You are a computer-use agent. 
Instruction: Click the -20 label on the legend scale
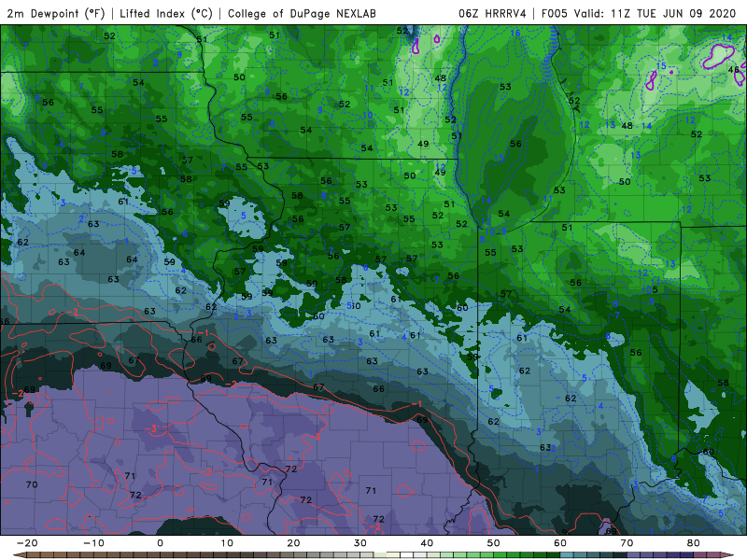click(x=27, y=543)
